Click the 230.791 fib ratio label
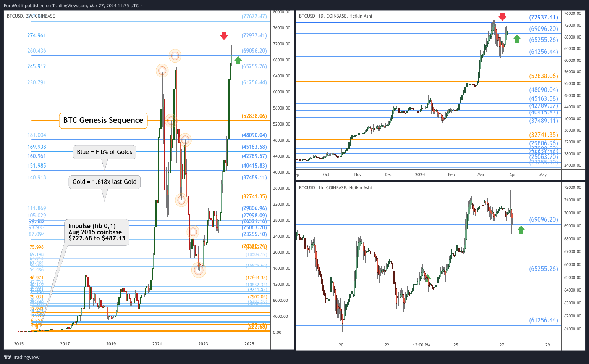 (36, 82)
